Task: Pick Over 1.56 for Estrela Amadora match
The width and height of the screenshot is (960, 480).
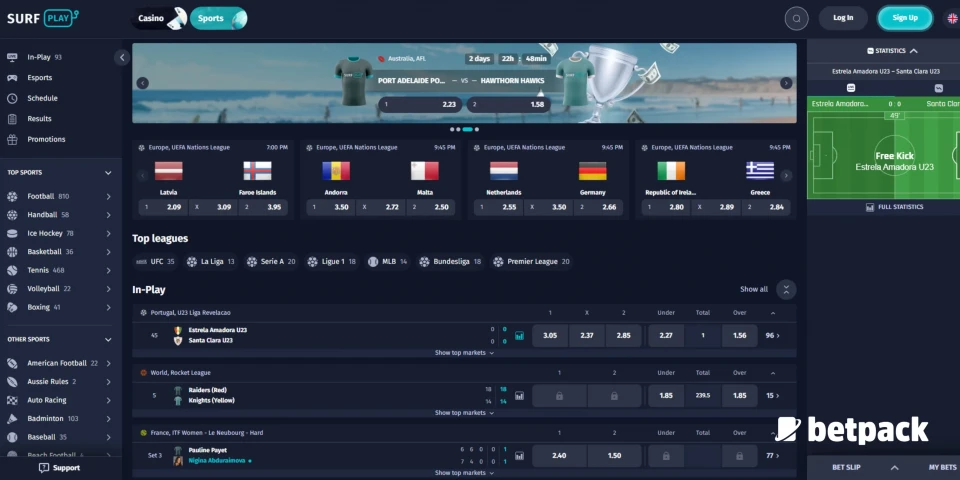Action: click(740, 336)
